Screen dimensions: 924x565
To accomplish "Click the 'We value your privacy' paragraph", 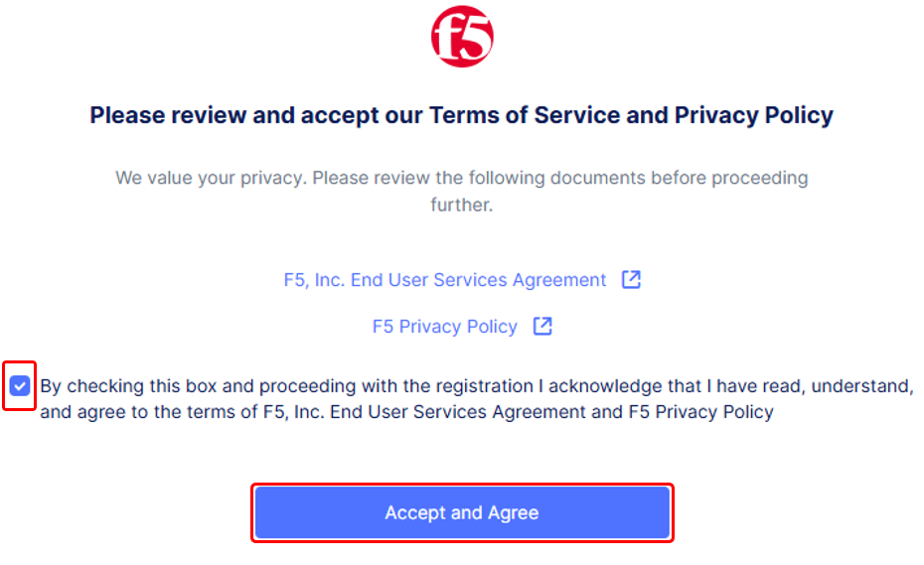I will [461, 191].
